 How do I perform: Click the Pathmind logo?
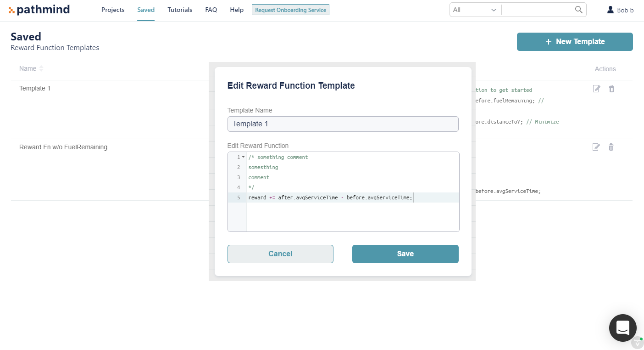(x=39, y=10)
